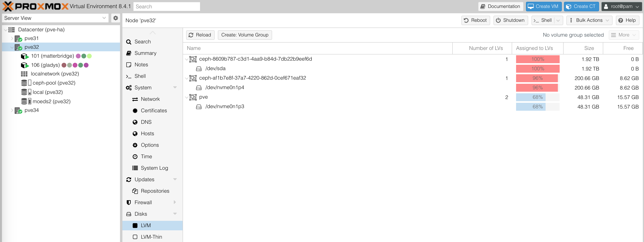Click the ceph-8609b787 volume group icon
This screenshot has width=644, height=242.
click(x=193, y=59)
